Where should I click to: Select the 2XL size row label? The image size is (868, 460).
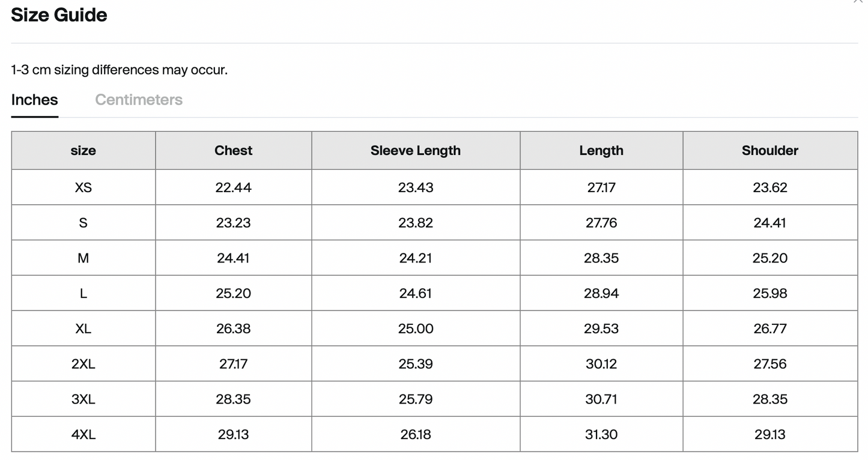(x=83, y=364)
